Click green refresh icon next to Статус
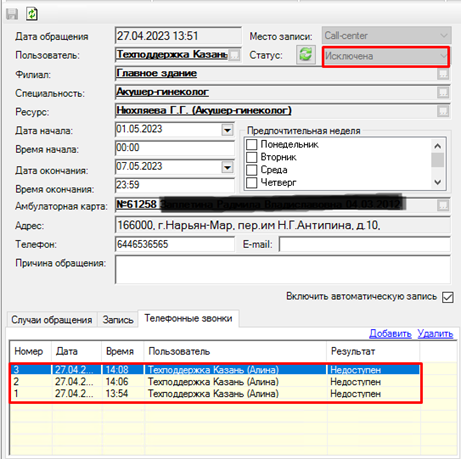 click(x=306, y=54)
